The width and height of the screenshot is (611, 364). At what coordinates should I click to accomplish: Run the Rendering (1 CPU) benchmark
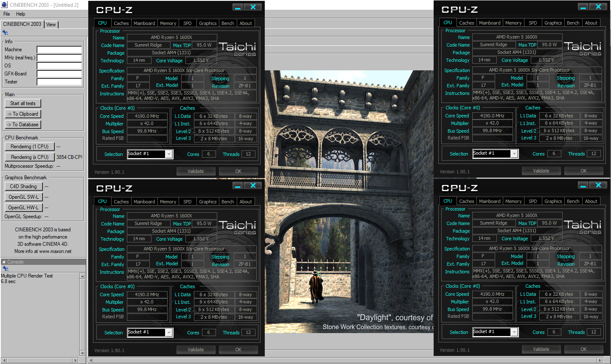(x=30, y=147)
